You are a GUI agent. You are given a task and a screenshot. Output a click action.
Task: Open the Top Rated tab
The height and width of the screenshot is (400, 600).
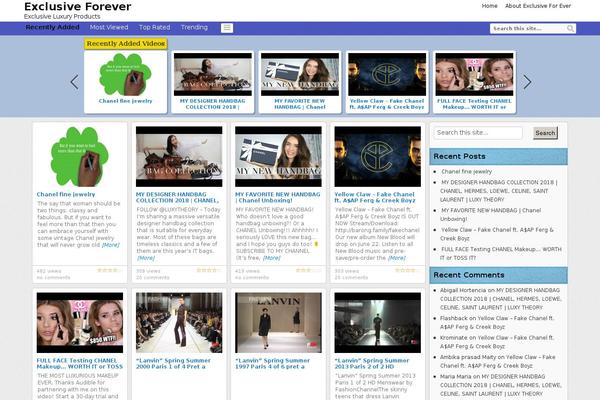(155, 27)
